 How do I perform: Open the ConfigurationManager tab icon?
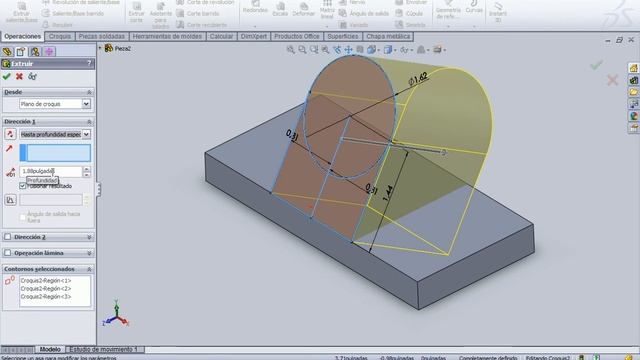coord(35,51)
